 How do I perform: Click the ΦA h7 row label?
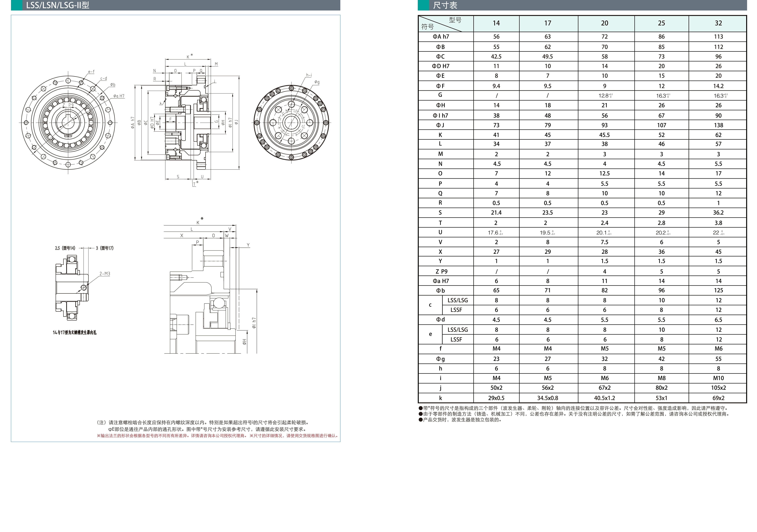(441, 37)
